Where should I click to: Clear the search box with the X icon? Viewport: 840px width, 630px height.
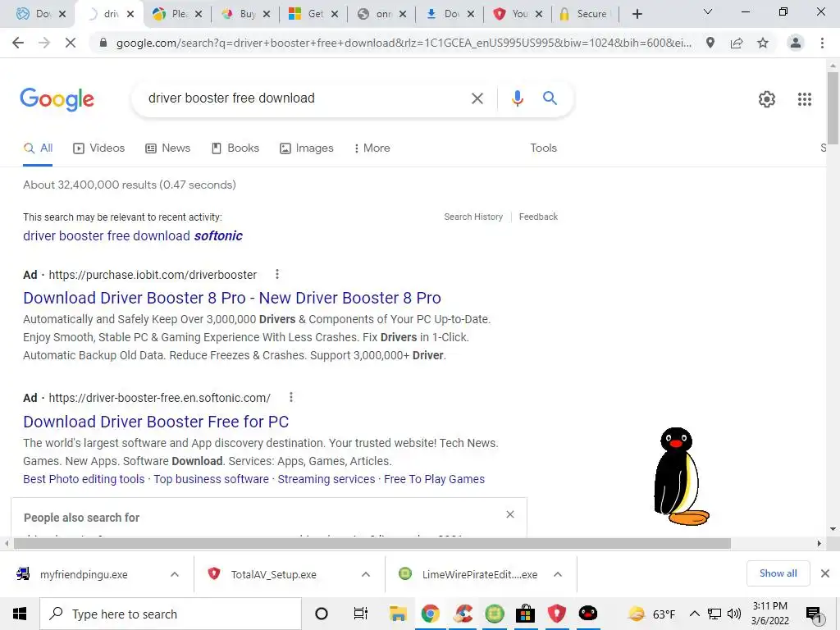[477, 98]
